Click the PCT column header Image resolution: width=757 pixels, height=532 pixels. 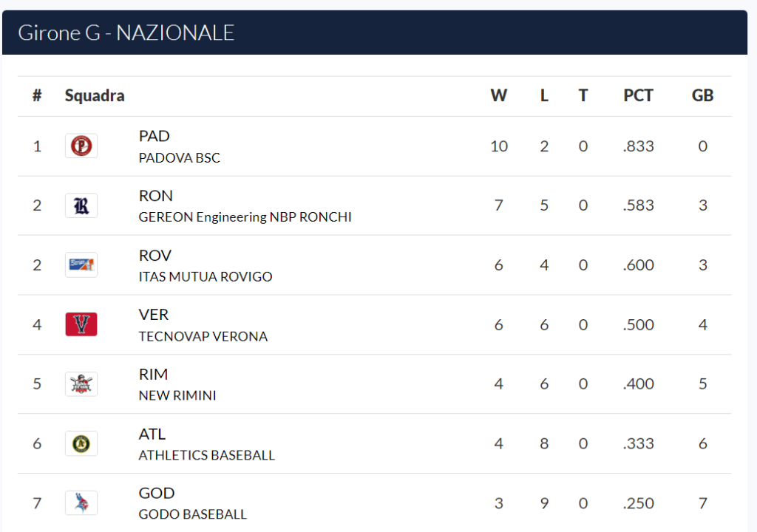pyautogui.click(x=638, y=95)
